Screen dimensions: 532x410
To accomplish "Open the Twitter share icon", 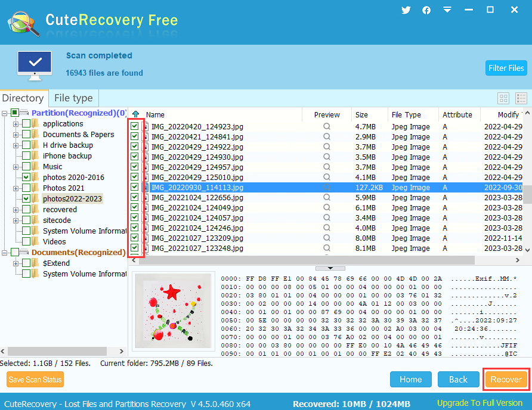I will (x=406, y=10).
